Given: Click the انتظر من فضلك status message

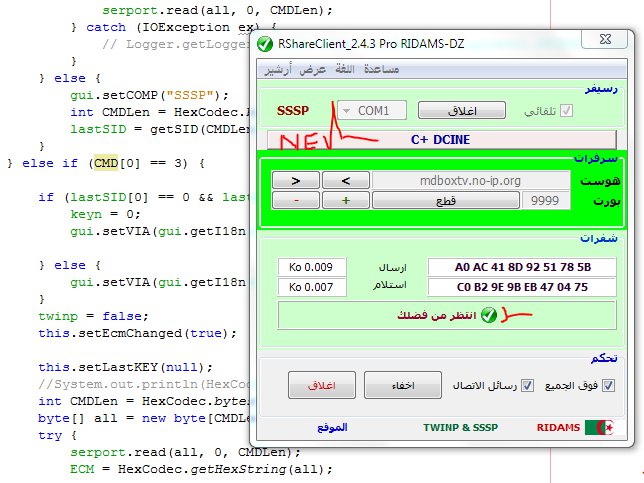Looking at the screenshot, I should pyautogui.click(x=437, y=315).
